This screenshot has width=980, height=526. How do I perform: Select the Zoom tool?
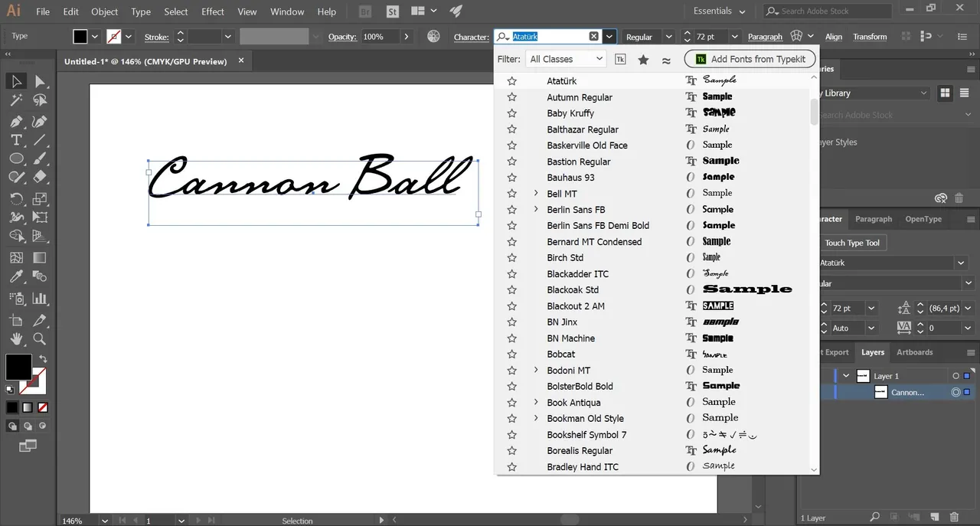pyautogui.click(x=40, y=338)
